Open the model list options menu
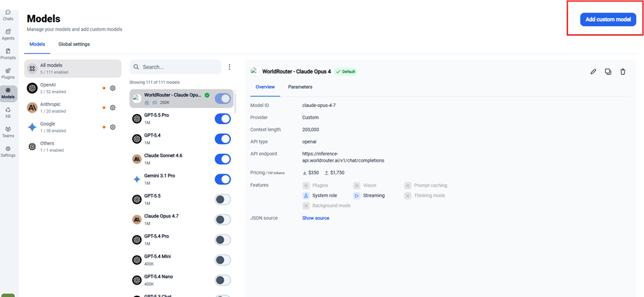644x297 pixels. (x=230, y=67)
